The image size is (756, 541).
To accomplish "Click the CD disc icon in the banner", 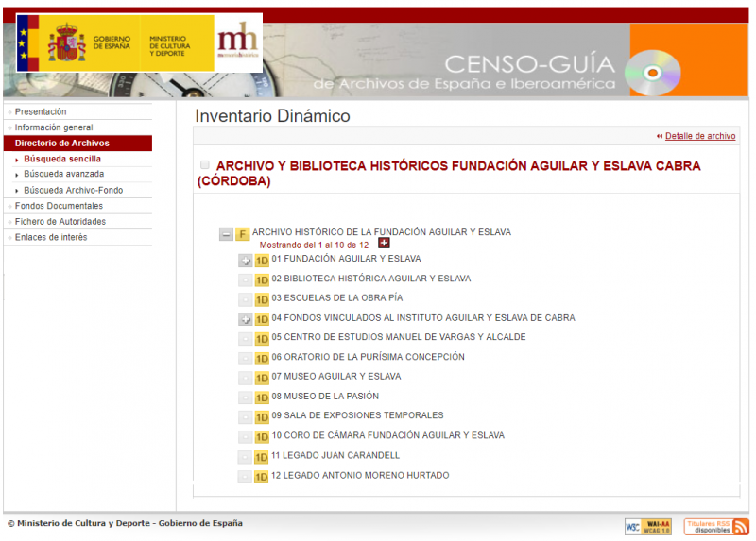I will (657, 71).
